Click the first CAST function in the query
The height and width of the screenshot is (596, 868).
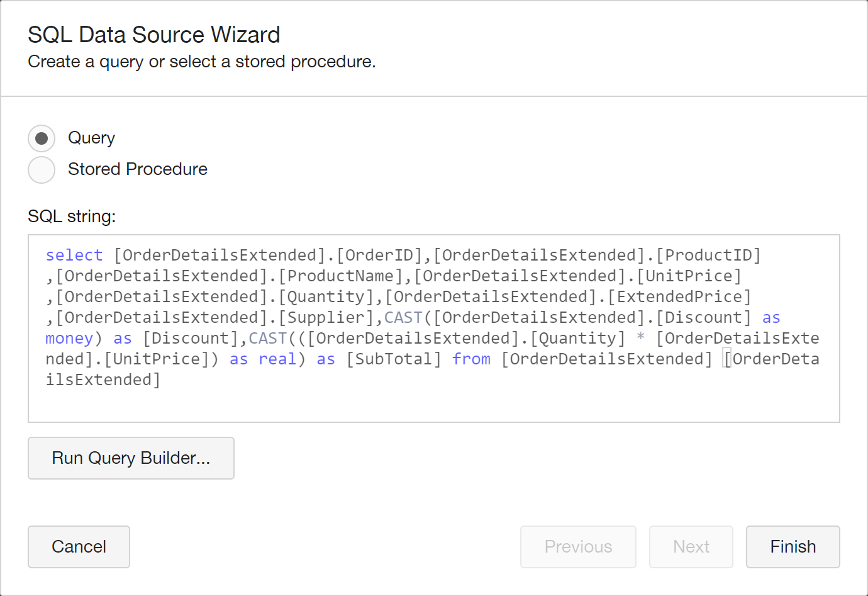click(403, 318)
